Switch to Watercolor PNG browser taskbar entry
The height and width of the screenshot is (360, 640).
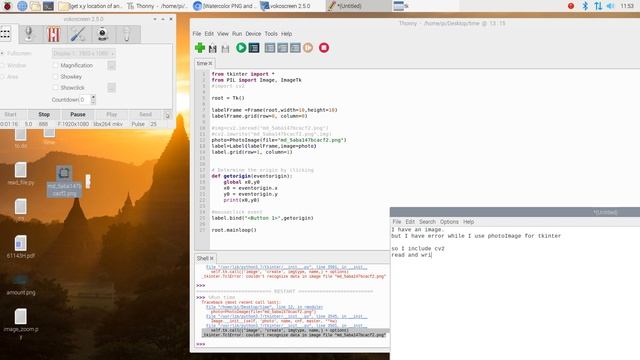click(224, 6)
